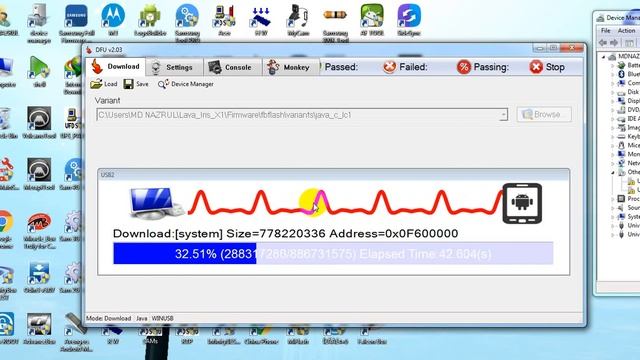
Task: Expand the Network adapters node
Action: [612, 163]
